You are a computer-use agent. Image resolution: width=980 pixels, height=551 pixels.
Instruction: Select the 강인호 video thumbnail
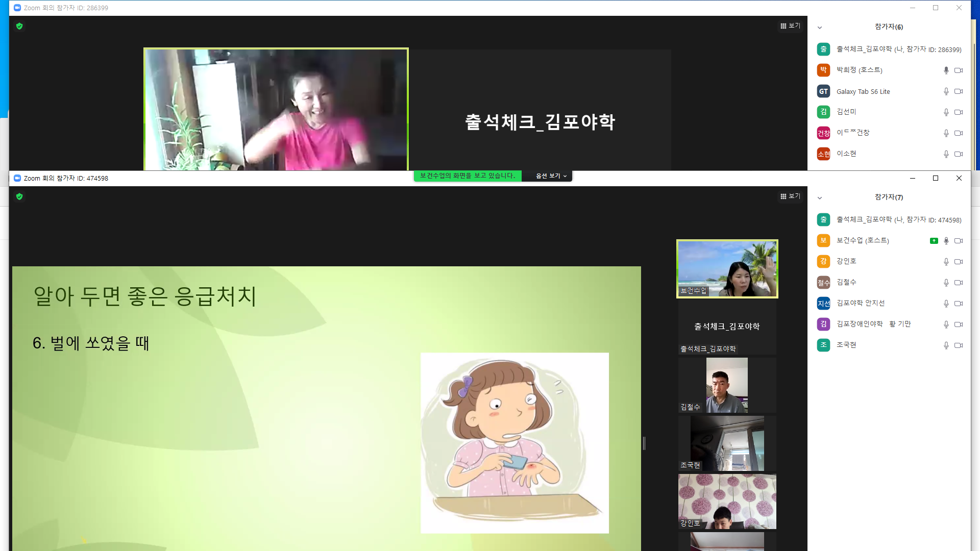coord(727,501)
